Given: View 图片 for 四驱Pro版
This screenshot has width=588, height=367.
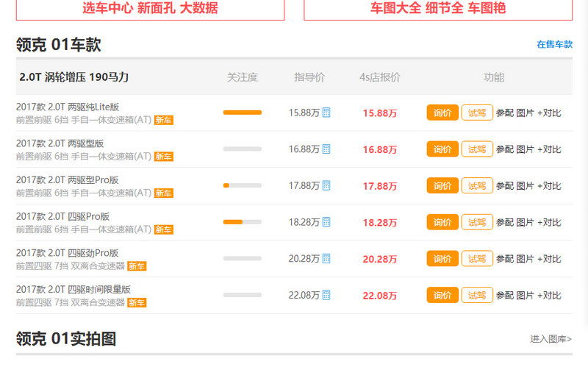Looking at the screenshot, I should pos(525,223).
